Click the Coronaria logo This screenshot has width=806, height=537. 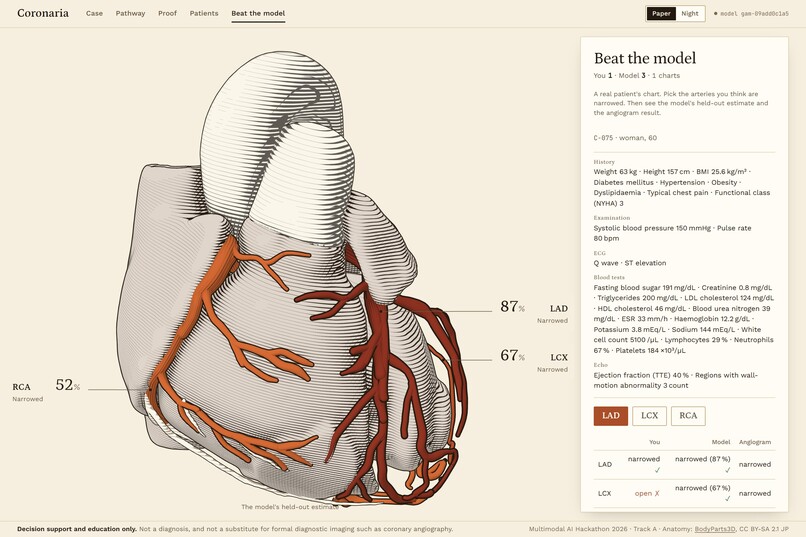point(43,13)
